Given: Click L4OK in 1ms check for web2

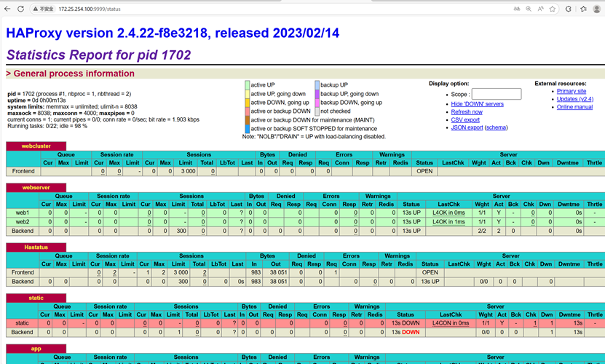Looking at the screenshot, I should click(448, 222).
